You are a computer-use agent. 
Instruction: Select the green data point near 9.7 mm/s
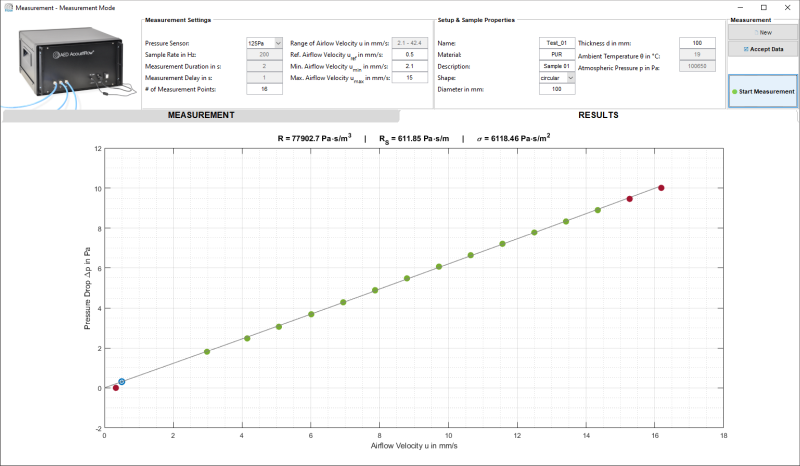point(439,267)
